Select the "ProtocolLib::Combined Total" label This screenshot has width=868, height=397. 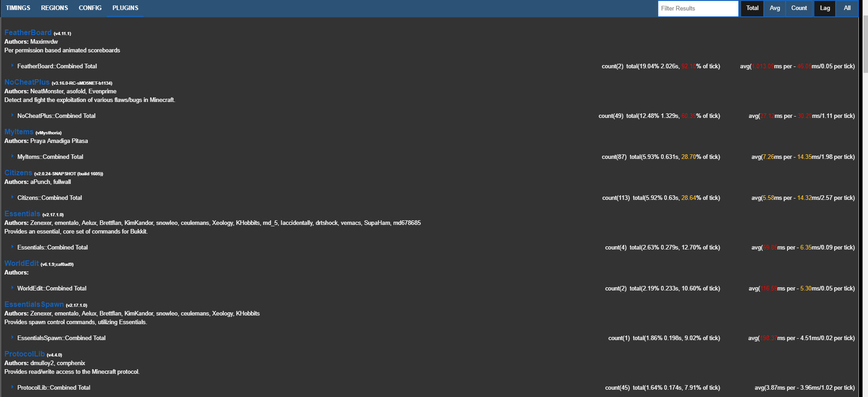(x=54, y=387)
